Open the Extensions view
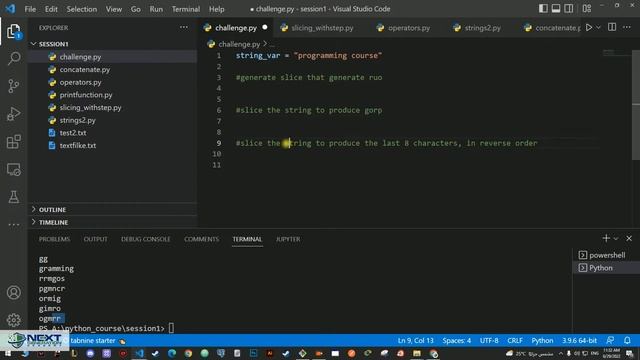The image size is (640, 360). (13, 142)
